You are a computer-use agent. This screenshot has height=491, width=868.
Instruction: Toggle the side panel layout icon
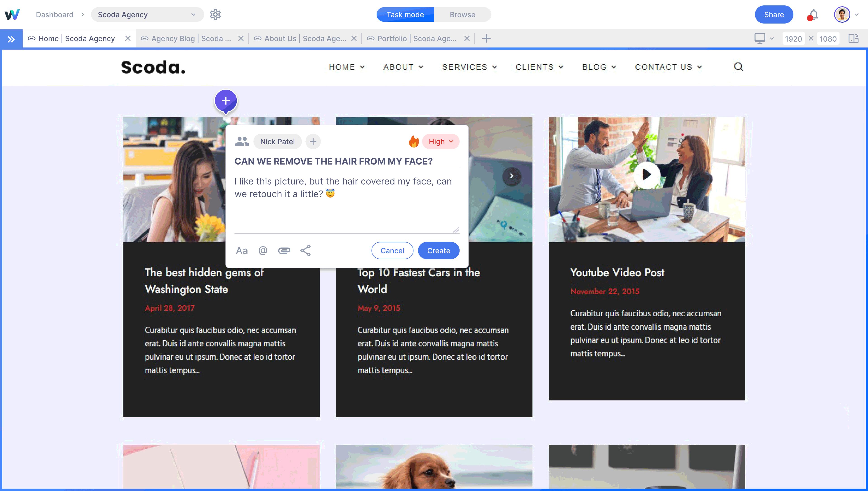(x=854, y=38)
